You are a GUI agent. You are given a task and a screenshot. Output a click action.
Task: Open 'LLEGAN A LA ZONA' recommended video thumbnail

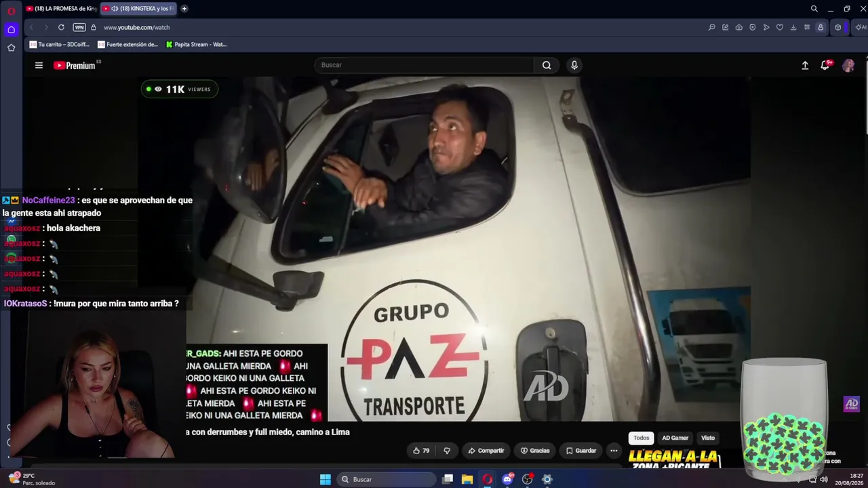[x=673, y=459]
